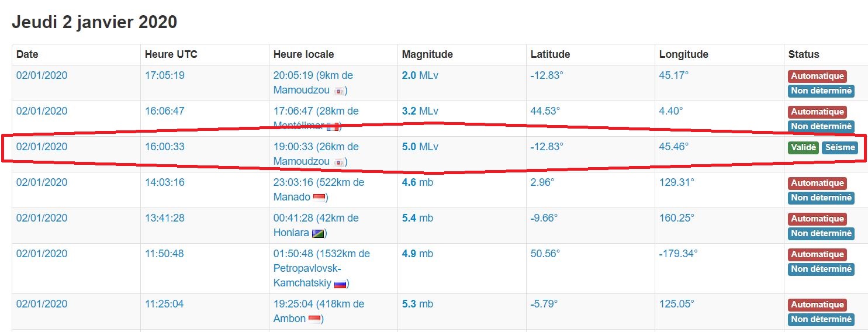
Task: Click the Indonesian flag icon next to Manado
Action: 319,198
